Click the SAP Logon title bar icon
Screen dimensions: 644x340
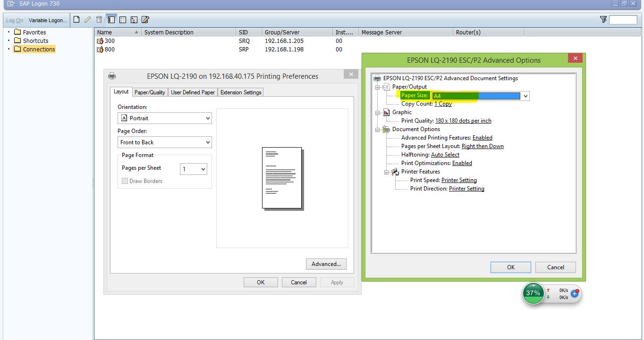10,3
